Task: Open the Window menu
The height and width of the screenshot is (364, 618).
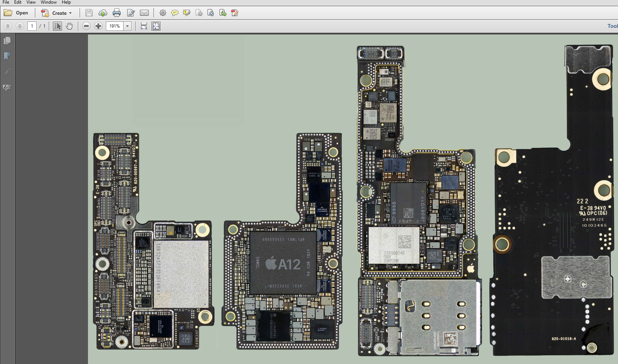Action: (x=48, y=2)
